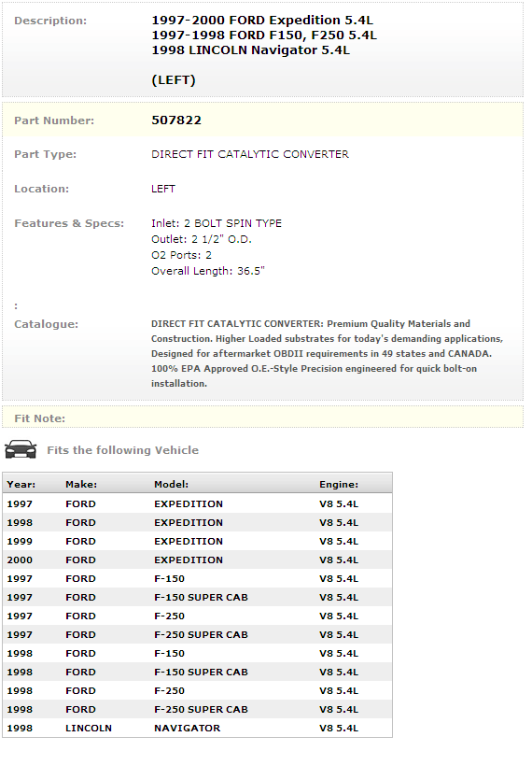This screenshot has width=532, height=765.
Task: Click the Features & Specs label
Action: tap(69, 223)
